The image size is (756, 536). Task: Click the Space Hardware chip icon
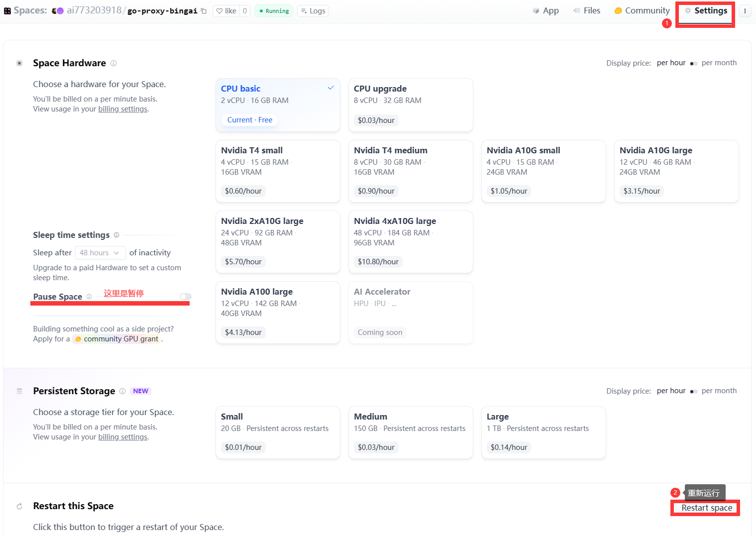coord(19,63)
